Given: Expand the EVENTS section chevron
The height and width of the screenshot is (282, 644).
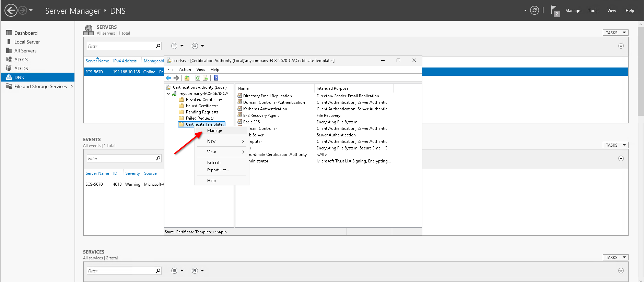Looking at the screenshot, I should pos(621,158).
